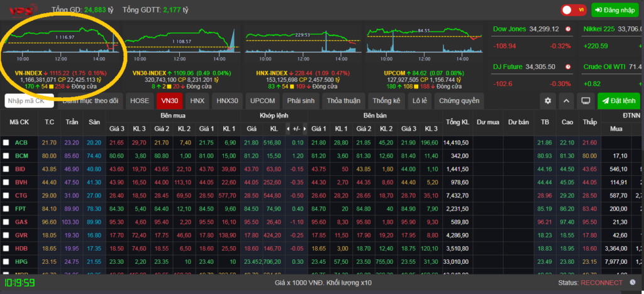This screenshot has height=294, width=644.
Task: Click the Crude Oil WTI name
Action: (606, 67)
